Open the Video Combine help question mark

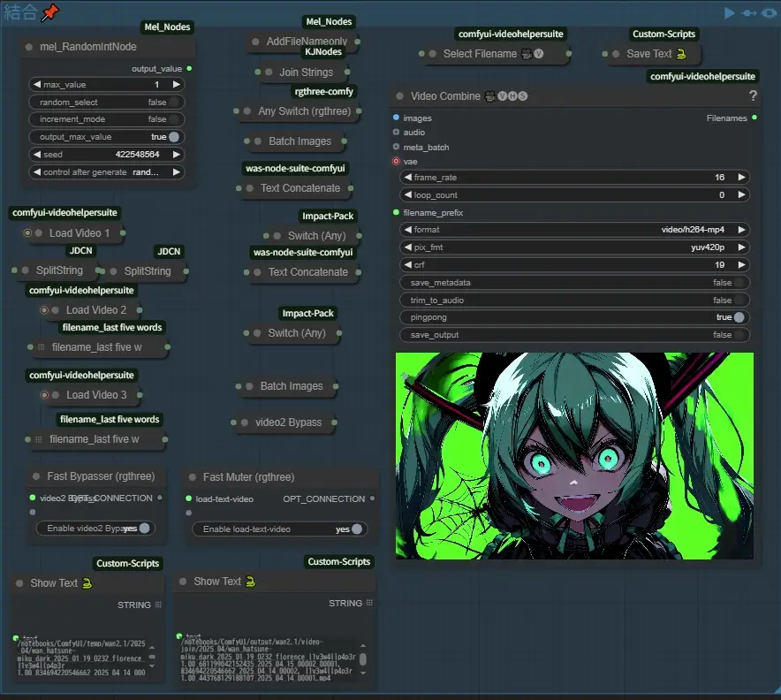pos(753,95)
